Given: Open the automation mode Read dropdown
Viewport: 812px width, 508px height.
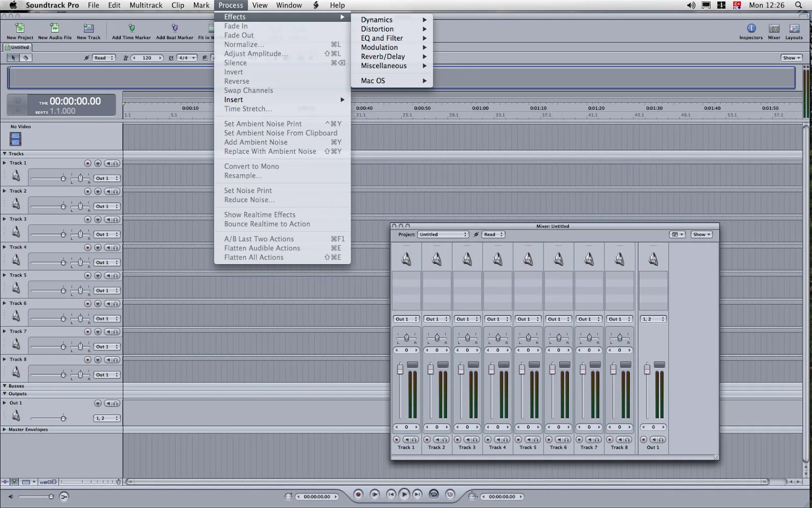Looking at the screenshot, I should click(x=104, y=58).
